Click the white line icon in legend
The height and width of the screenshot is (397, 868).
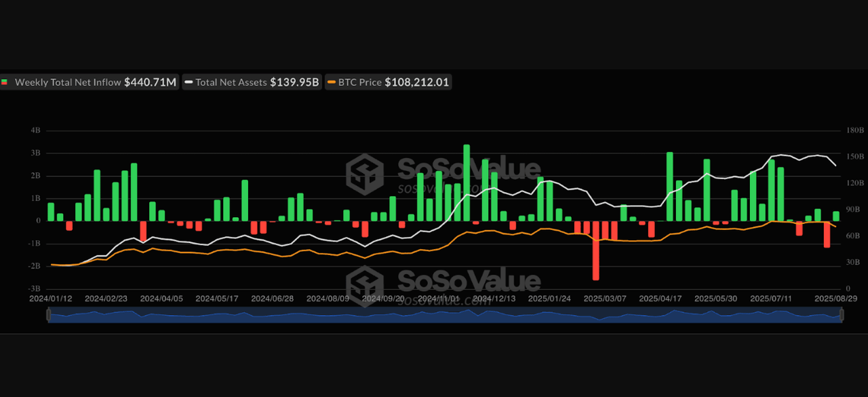[189, 82]
